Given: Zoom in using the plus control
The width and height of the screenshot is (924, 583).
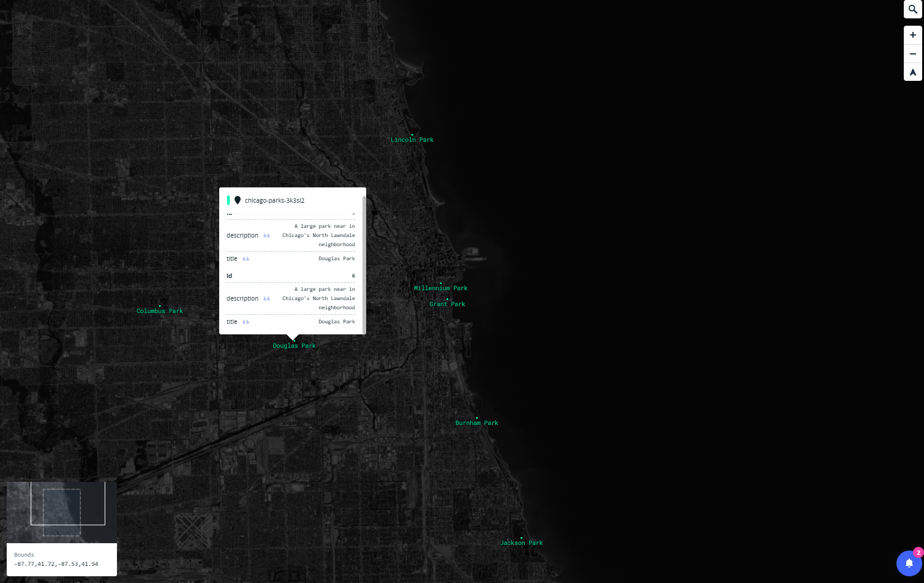Looking at the screenshot, I should coord(912,34).
